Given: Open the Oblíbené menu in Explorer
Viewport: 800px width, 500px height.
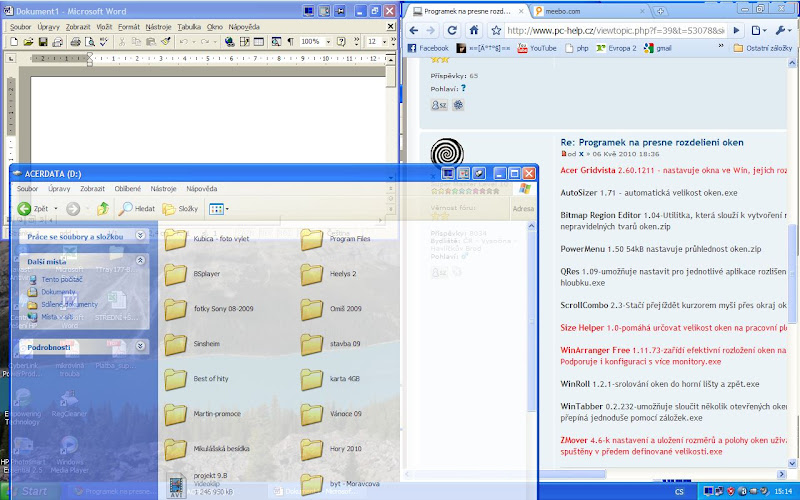Looking at the screenshot, I should pyautogui.click(x=128, y=188).
